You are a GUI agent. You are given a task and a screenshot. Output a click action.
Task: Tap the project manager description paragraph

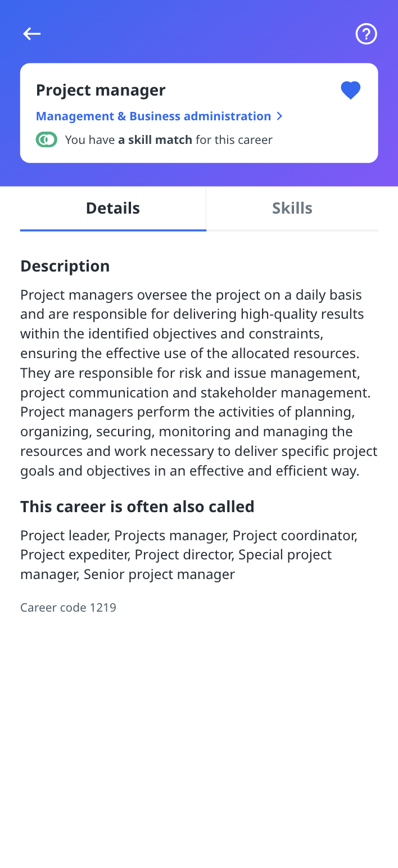pyautogui.click(x=199, y=383)
